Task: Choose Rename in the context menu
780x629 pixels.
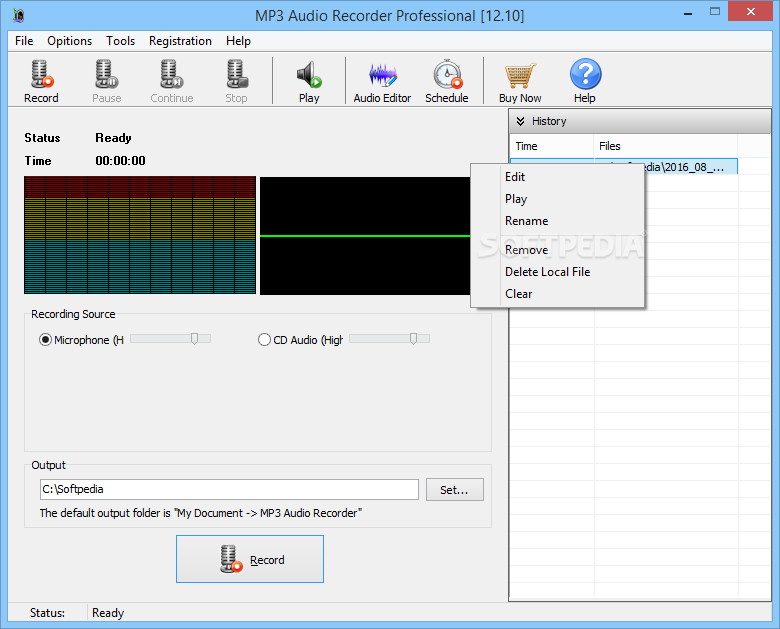Action: 557,220
